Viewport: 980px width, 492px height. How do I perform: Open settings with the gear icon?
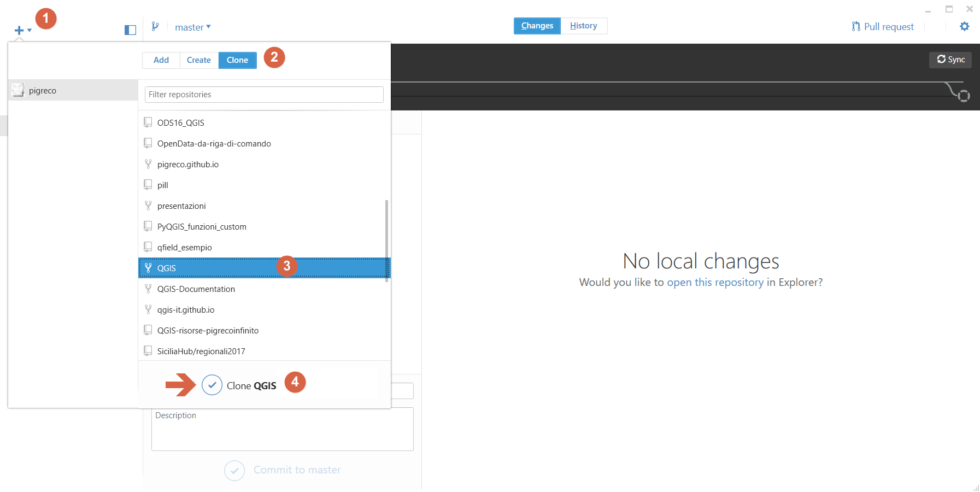(964, 26)
